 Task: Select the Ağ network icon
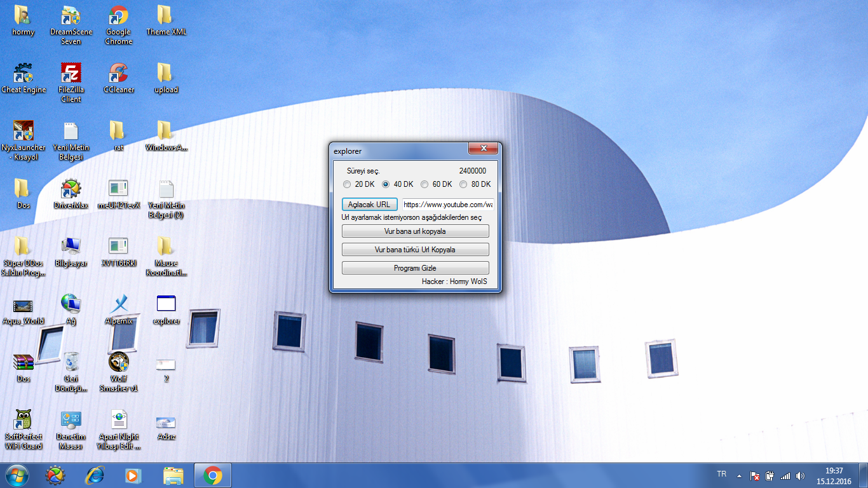pos(71,310)
